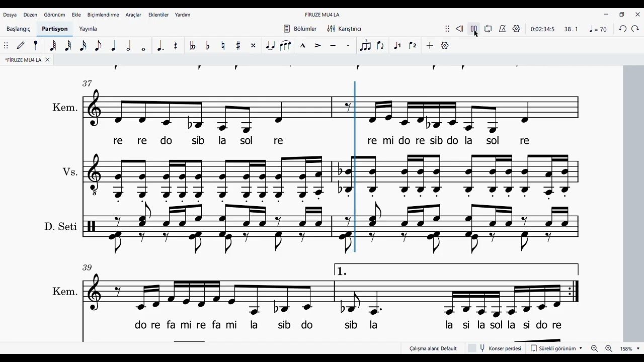Add marcato articulation
Image resolution: width=644 pixels, height=362 pixels.
coord(302,45)
